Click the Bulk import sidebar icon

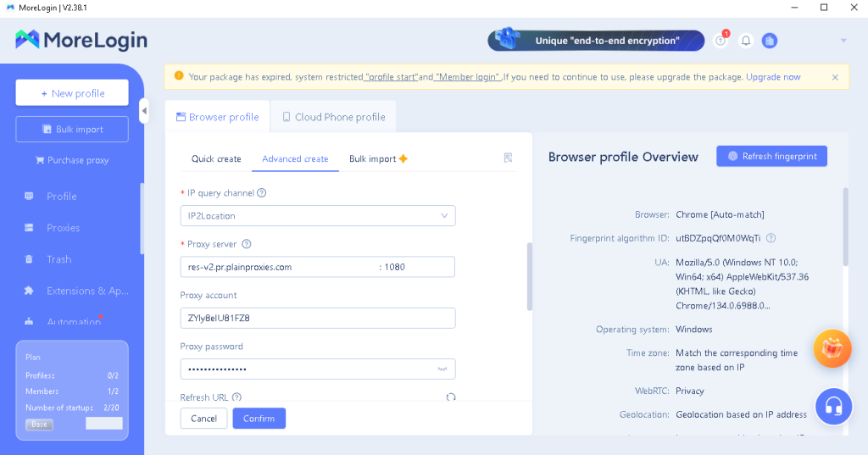[x=47, y=129]
